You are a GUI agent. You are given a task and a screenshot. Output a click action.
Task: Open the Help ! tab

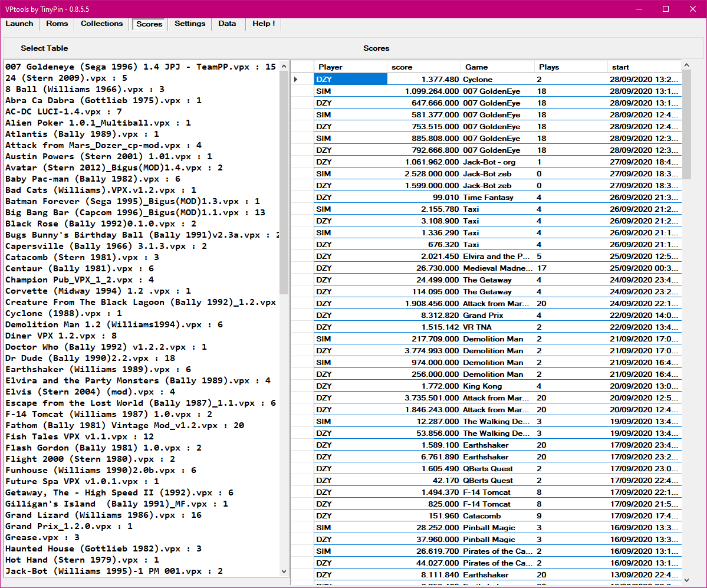[264, 24]
